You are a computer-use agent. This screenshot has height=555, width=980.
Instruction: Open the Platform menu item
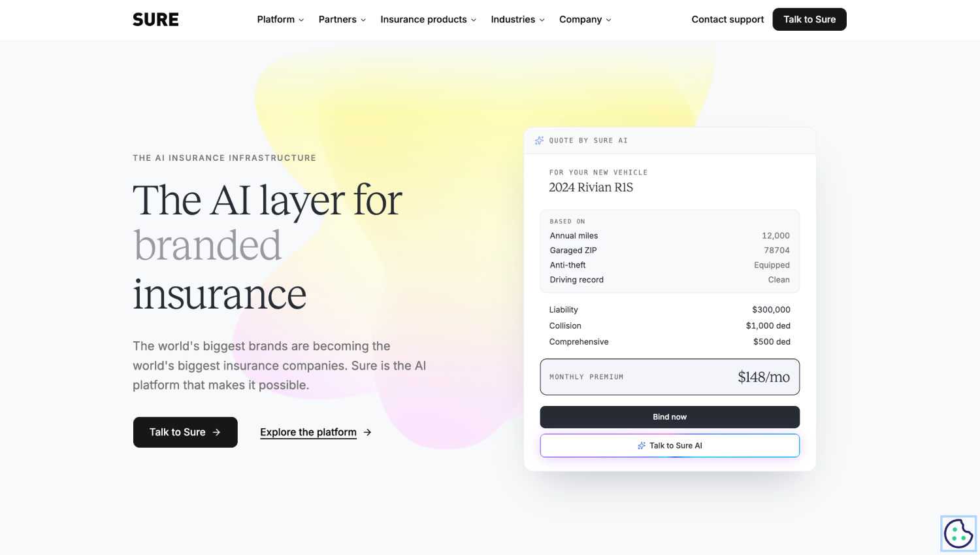281,20
